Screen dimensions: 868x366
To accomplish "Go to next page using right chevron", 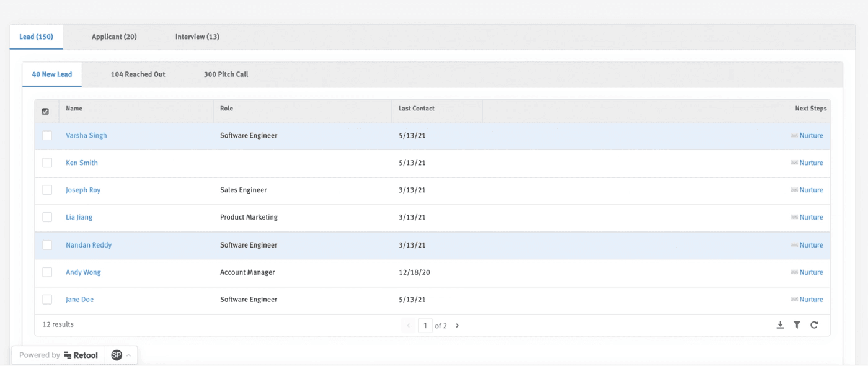I will 458,326.
